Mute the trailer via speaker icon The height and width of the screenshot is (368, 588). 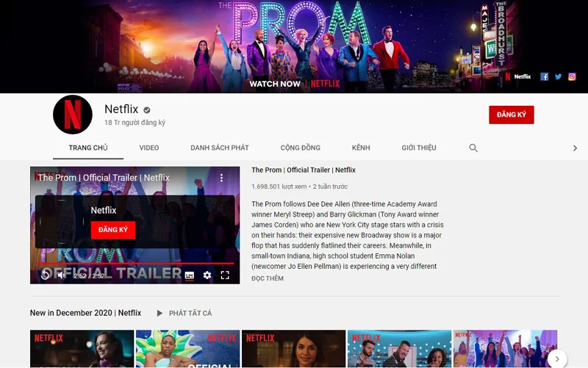(62, 275)
